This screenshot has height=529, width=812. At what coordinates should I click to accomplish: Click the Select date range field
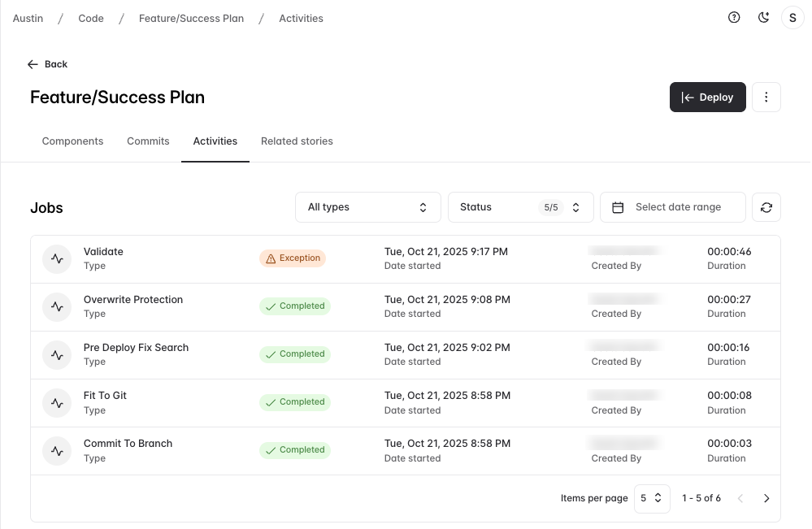(672, 207)
